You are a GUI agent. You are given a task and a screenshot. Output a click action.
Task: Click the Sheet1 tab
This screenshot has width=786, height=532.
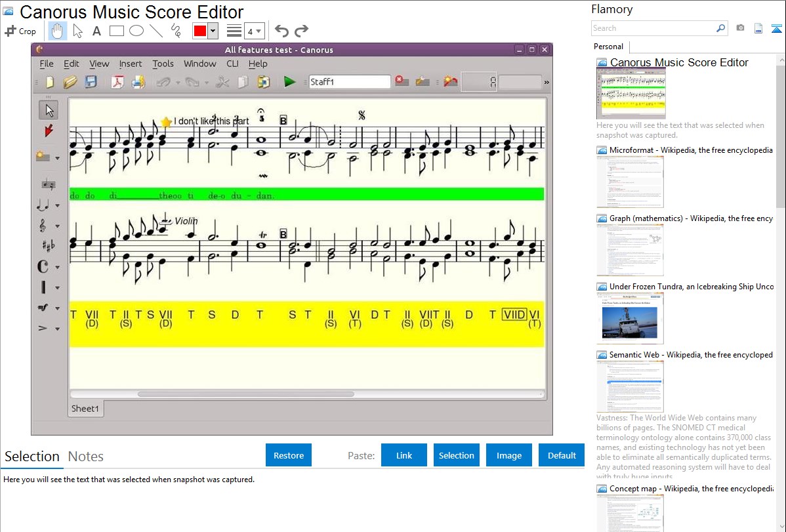[x=85, y=408]
